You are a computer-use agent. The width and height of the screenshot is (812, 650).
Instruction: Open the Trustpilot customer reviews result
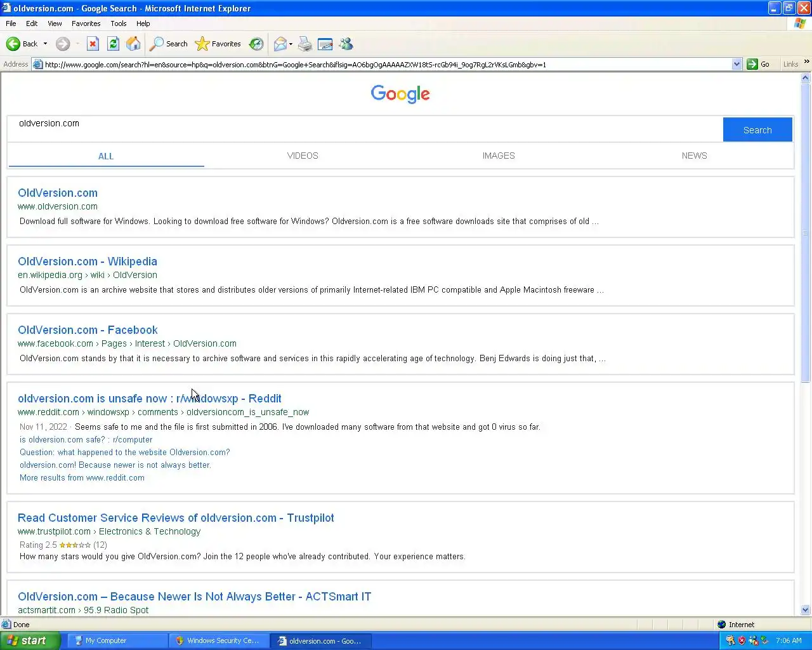coord(176,518)
